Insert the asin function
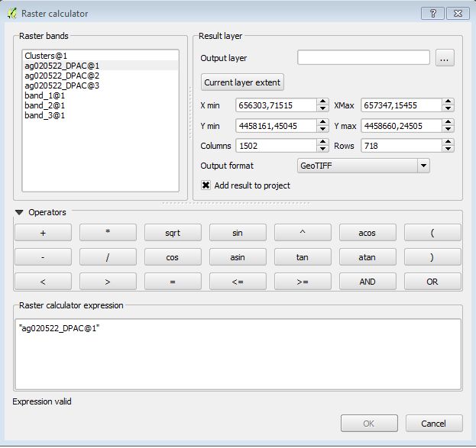 coord(238,257)
